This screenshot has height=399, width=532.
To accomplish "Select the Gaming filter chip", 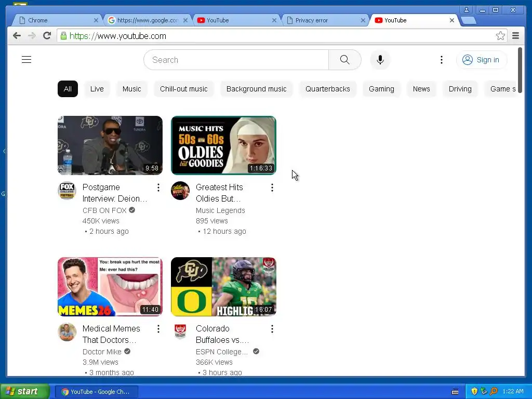I will [381, 89].
